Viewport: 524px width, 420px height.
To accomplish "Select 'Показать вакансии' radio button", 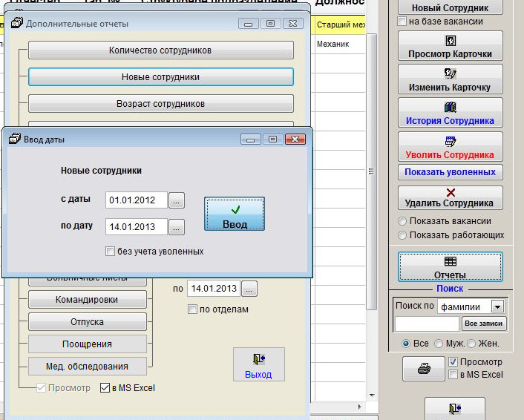I will [402, 221].
